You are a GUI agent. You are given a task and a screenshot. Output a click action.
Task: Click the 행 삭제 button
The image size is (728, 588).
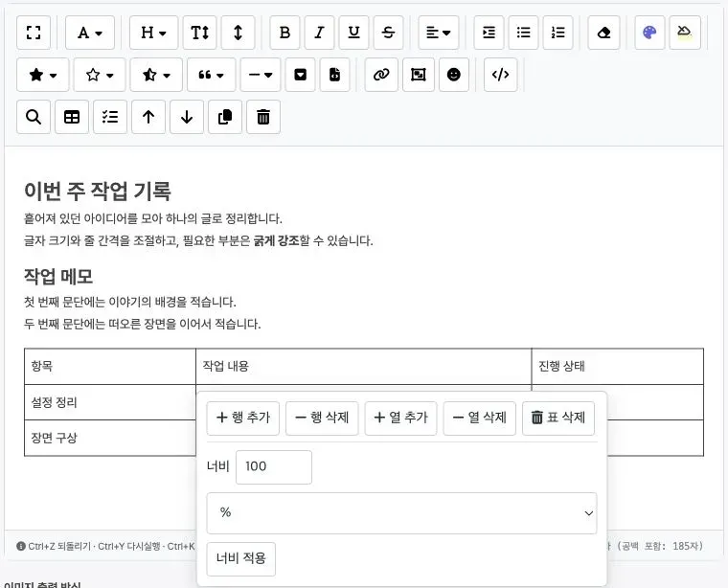coord(322,418)
